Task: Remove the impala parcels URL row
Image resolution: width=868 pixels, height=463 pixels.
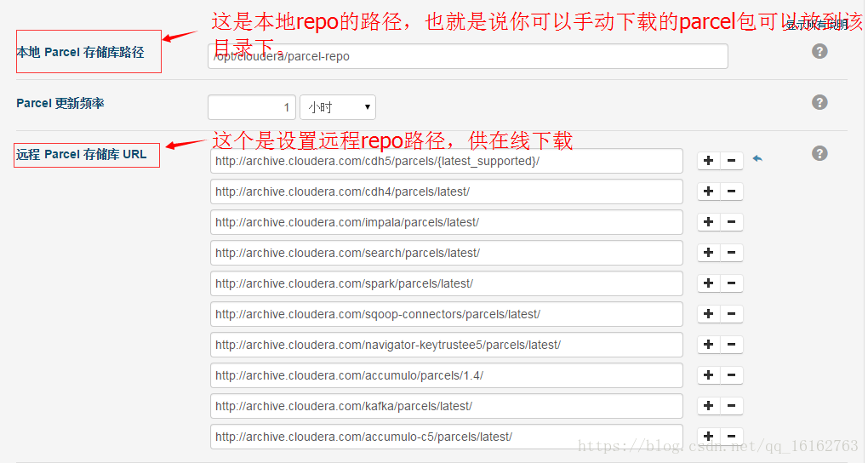Action: [731, 222]
